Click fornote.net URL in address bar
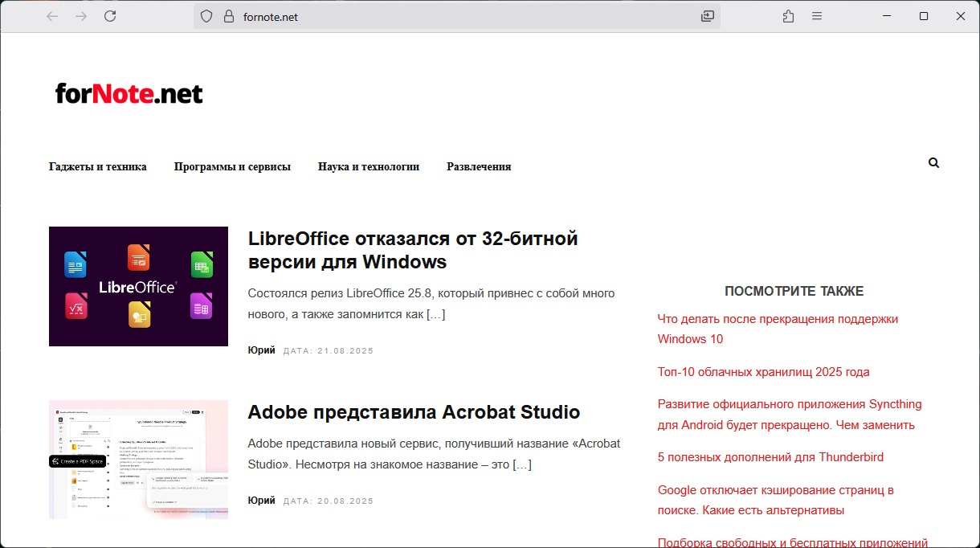 point(271,17)
